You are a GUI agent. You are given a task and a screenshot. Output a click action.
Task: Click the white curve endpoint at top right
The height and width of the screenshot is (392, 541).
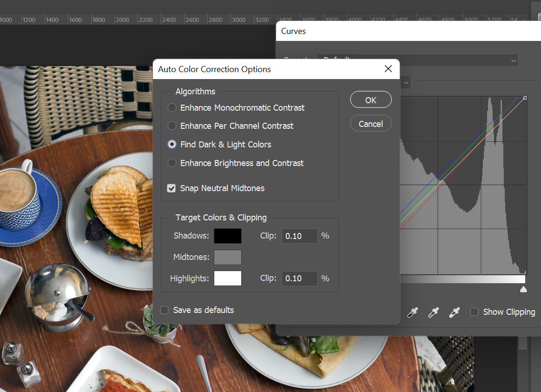coord(525,98)
